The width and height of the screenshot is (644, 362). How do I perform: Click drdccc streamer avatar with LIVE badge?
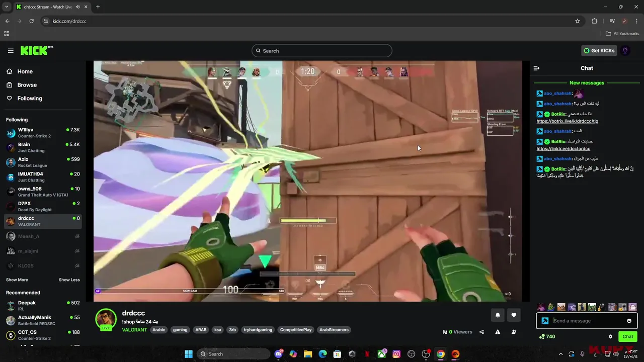click(x=106, y=320)
